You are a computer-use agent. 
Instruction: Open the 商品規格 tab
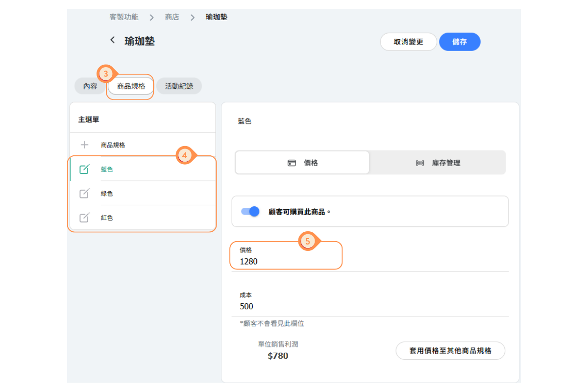pos(131,86)
